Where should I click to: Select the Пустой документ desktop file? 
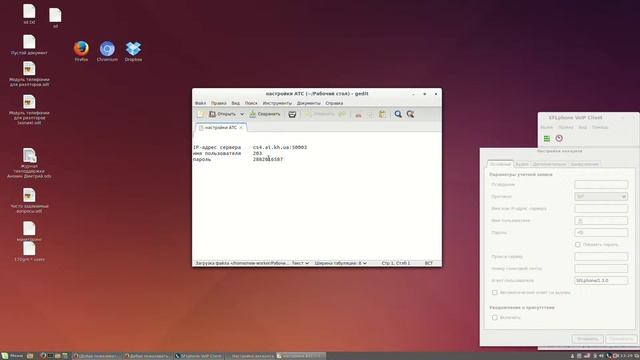point(29,45)
